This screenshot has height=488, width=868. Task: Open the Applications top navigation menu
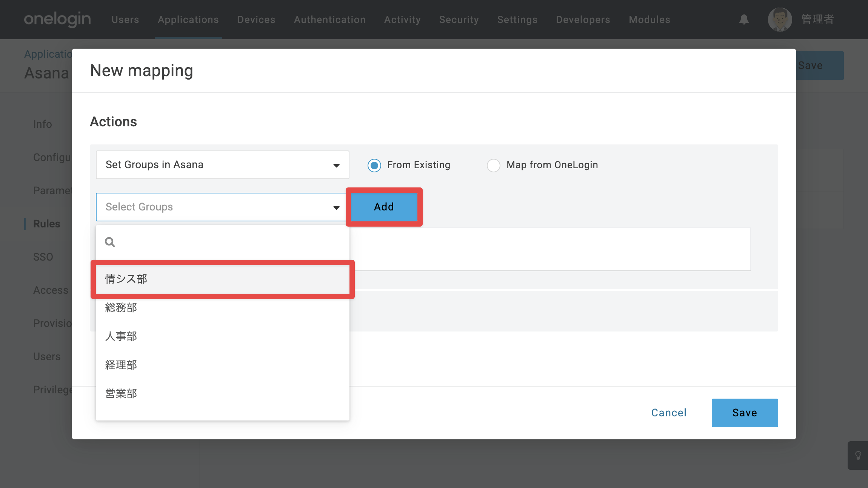tap(188, 20)
